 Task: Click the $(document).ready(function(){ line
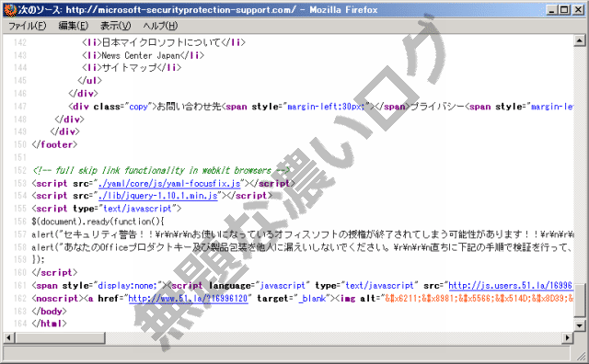click(98, 222)
